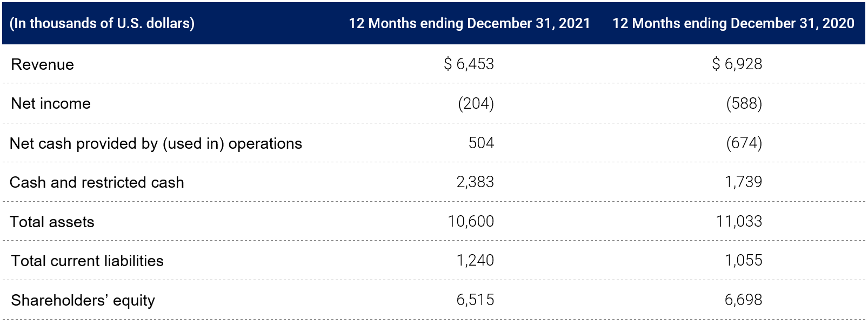The width and height of the screenshot is (868, 324).
Task: Click the Cash and restricted cash label
Action: 97,182
